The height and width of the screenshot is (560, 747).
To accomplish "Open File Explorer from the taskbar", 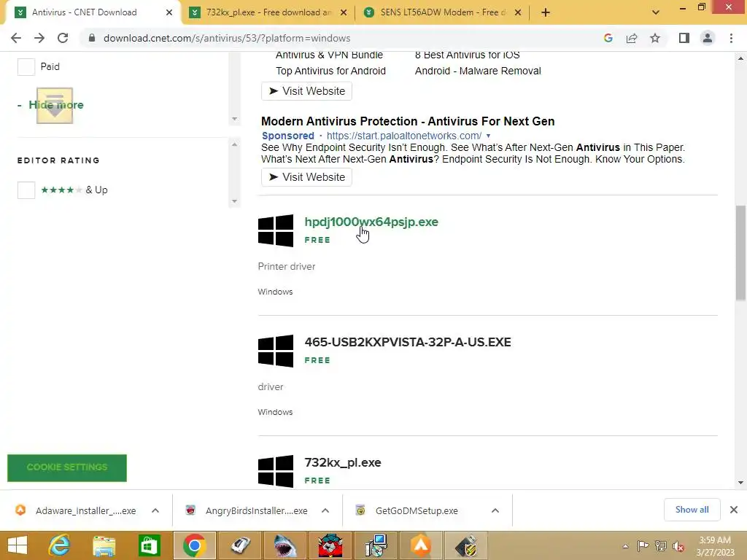I will point(104,545).
